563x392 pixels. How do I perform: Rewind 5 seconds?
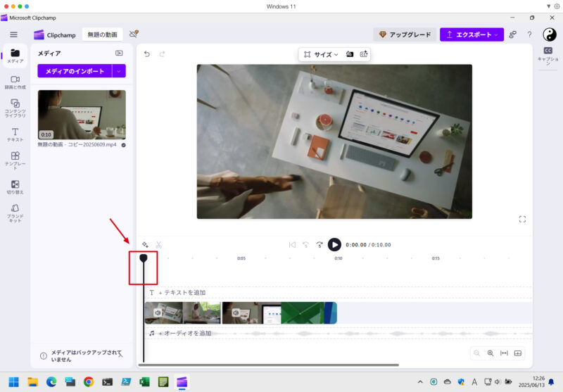(x=305, y=245)
